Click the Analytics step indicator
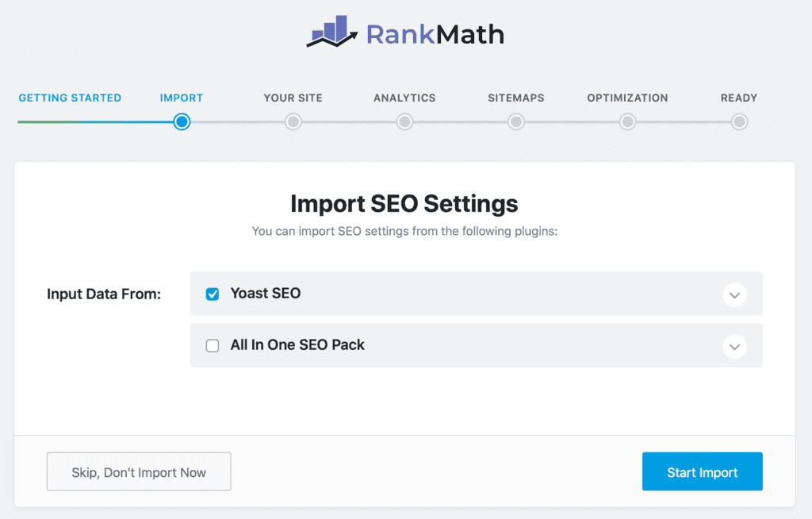812x519 pixels. tap(404, 121)
